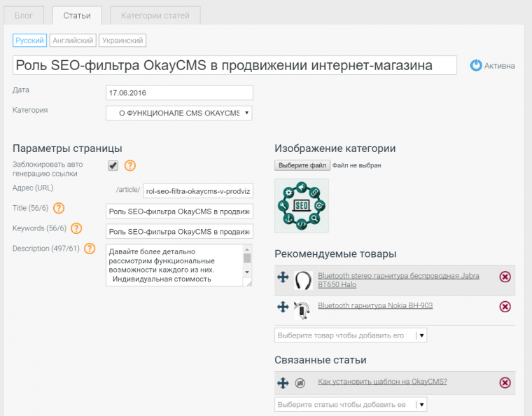Switch to the Английский language version
The image size is (532, 416).
[x=73, y=41]
